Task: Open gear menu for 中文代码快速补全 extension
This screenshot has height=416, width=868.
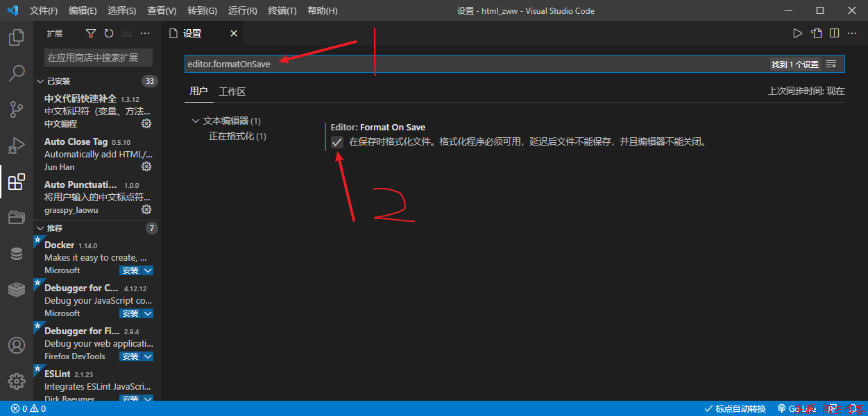Action: point(146,123)
